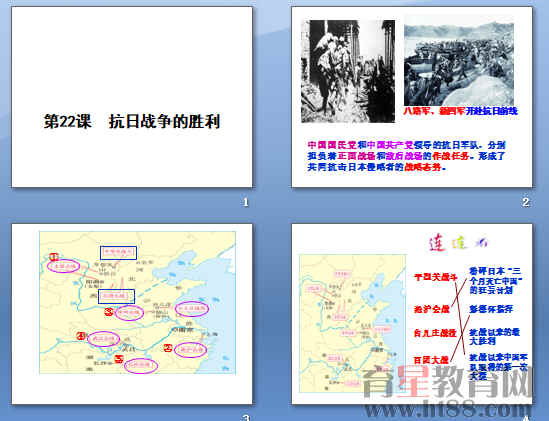Image resolution: width=549 pixels, height=421 pixels.
Task: Click red circle marker 3 beside the blue box
Action: coord(109,311)
